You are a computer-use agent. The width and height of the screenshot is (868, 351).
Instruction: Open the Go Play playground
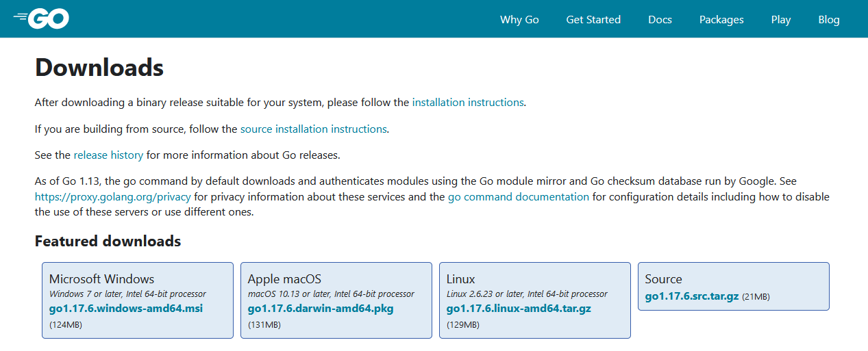click(780, 20)
